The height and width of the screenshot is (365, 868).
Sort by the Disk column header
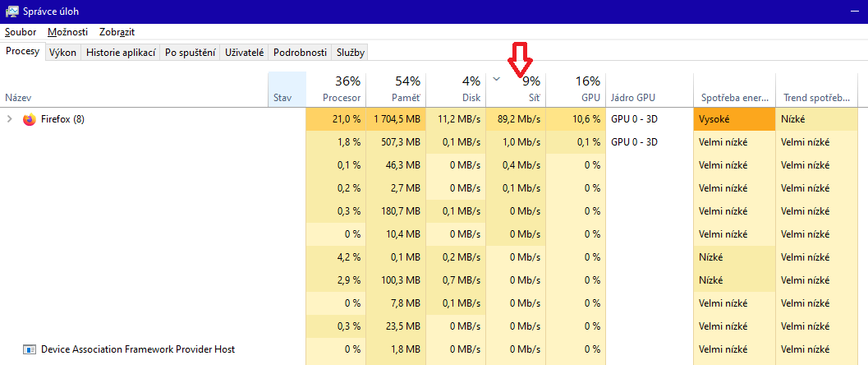pyautogui.click(x=457, y=90)
